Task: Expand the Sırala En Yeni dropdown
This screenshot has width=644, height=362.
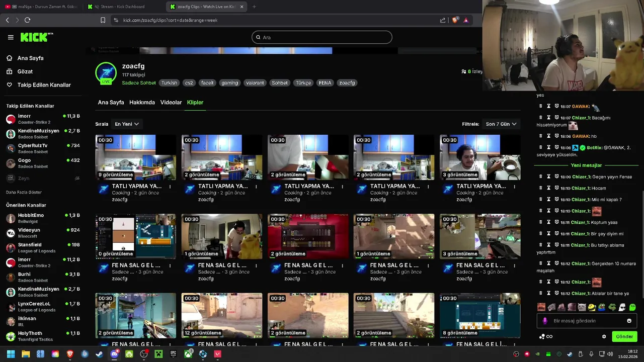Action: tap(127, 124)
